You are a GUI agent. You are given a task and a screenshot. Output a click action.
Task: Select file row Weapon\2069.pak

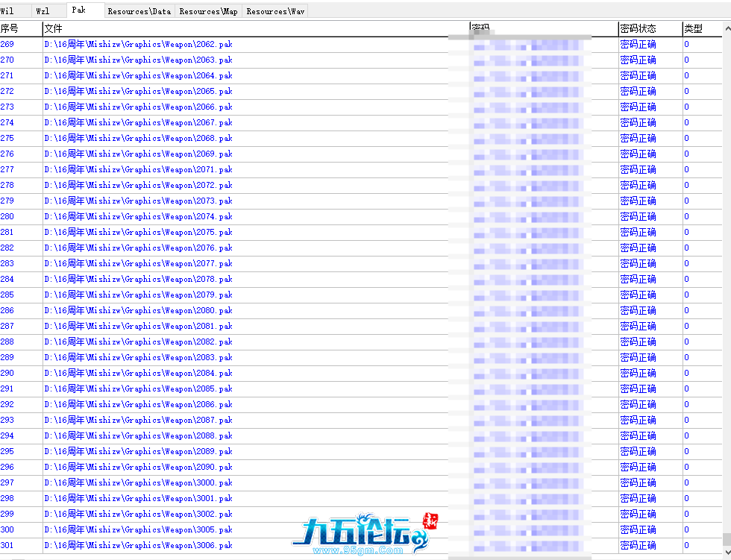361,154
